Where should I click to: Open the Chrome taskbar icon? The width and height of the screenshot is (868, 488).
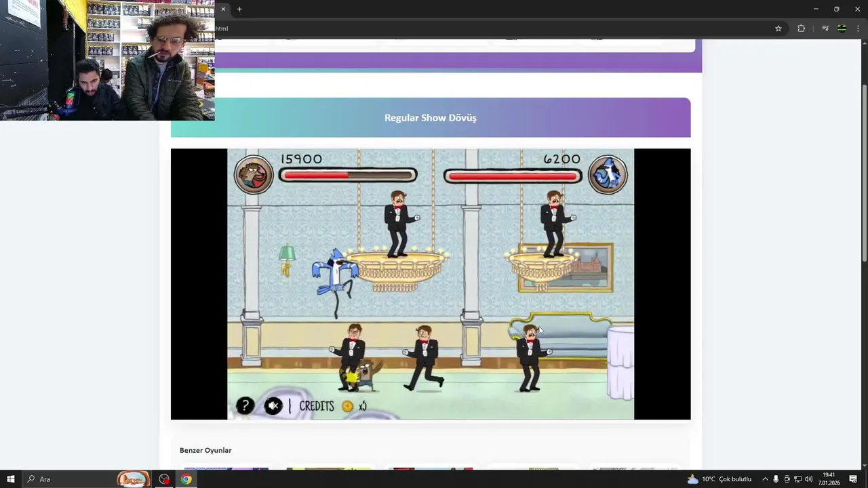coord(186,479)
